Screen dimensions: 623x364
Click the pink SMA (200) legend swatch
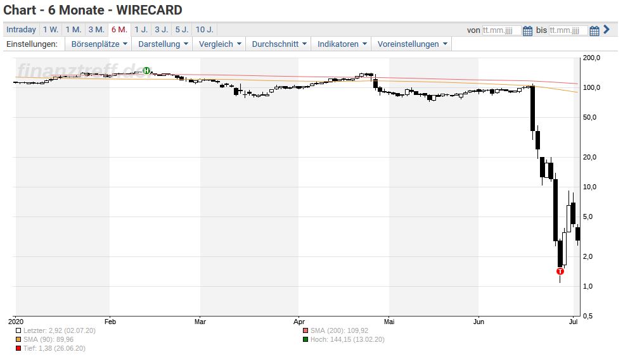(305, 330)
